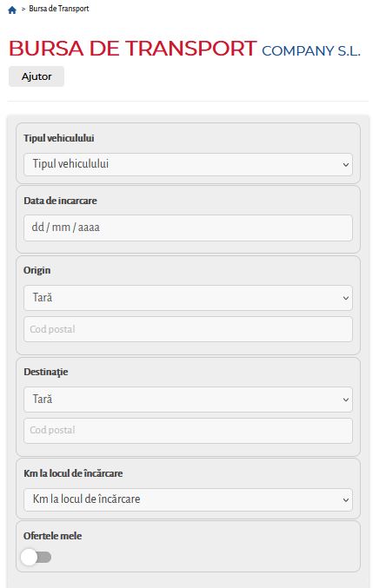Click the Data de incarcare label

point(60,201)
